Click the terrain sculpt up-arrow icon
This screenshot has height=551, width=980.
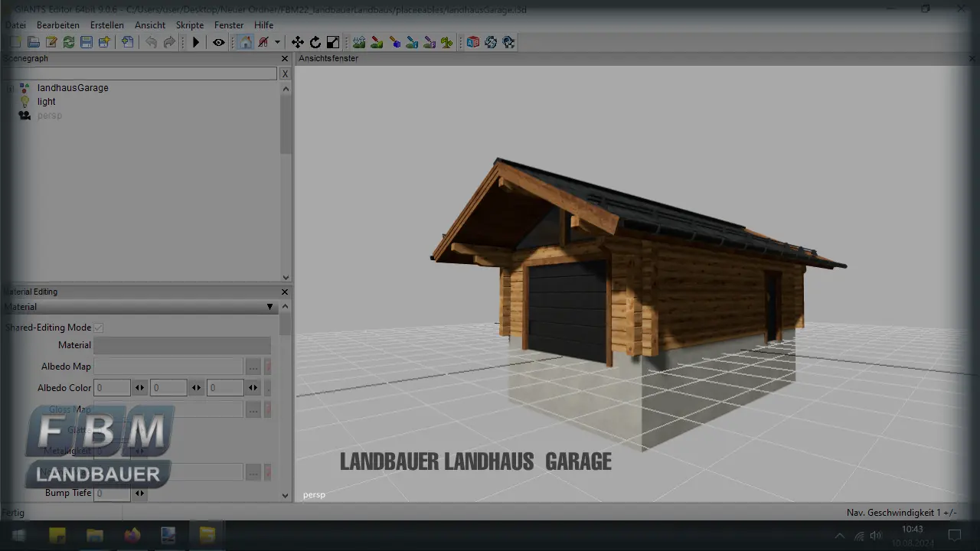pos(358,42)
